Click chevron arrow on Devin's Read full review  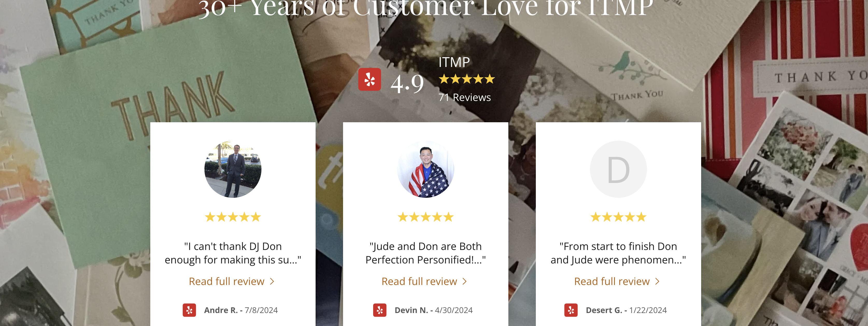[465, 281]
